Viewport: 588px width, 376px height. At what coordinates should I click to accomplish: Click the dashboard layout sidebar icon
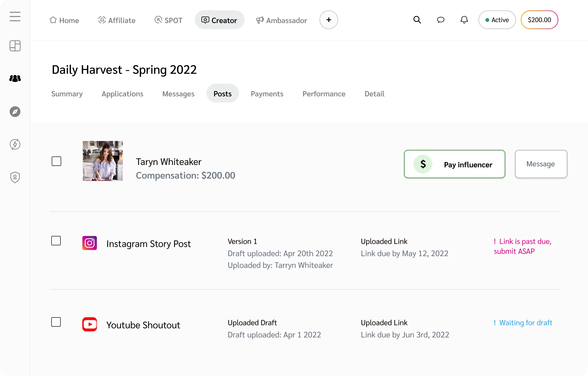point(15,46)
